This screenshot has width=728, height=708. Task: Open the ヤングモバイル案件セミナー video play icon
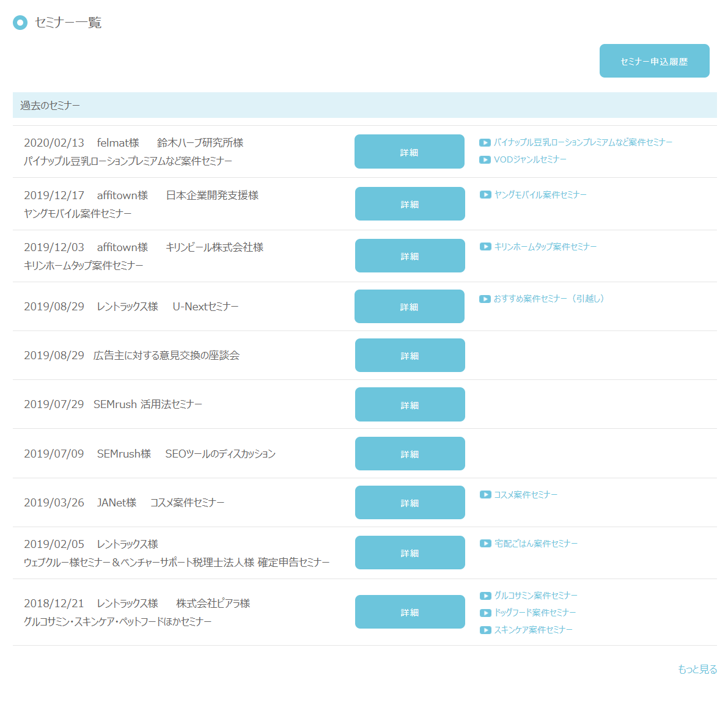(485, 194)
